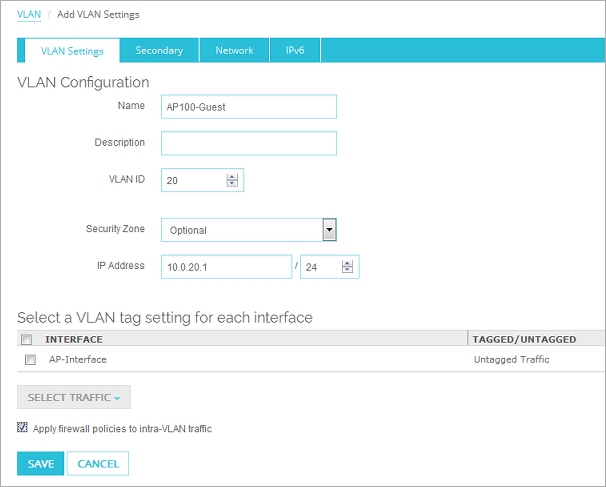This screenshot has height=487, width=606.
Task: Click the Cancel button
Action: [98, 464]
